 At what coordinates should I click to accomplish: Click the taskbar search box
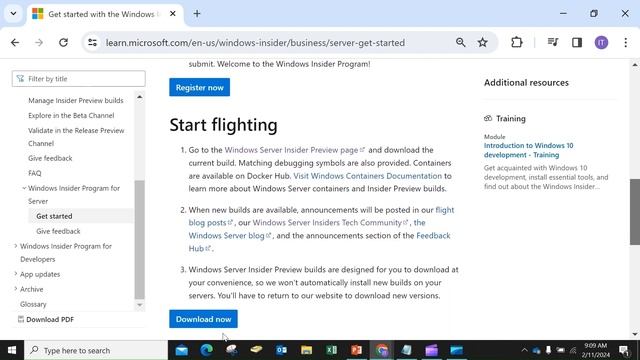96,350
